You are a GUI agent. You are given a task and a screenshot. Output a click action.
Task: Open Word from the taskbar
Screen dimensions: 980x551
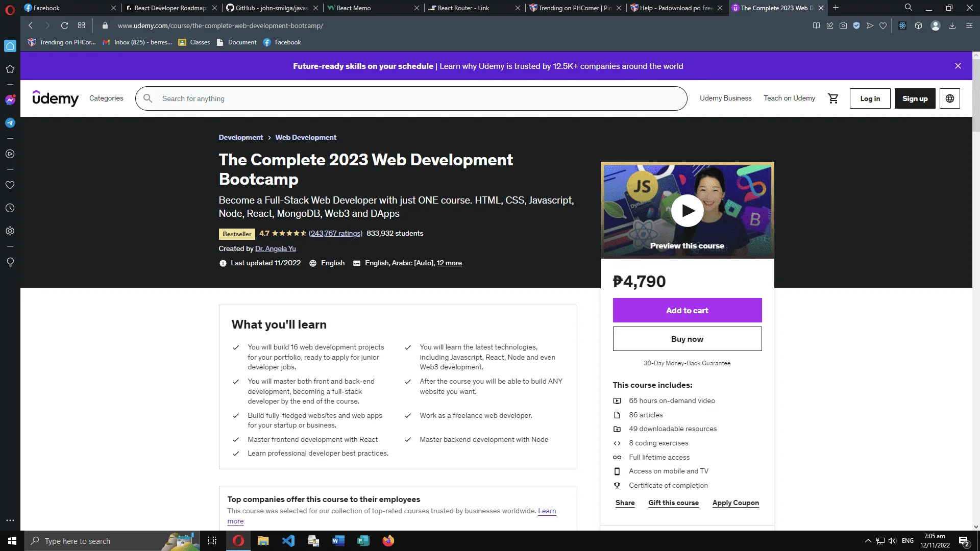pyautogui.click(x=338, y=541)
